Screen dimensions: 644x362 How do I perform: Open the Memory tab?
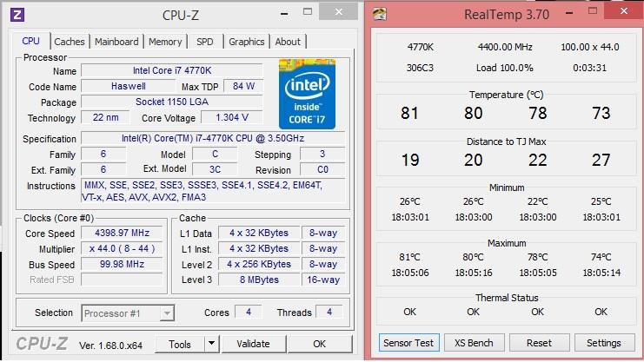tap(165, 42)
